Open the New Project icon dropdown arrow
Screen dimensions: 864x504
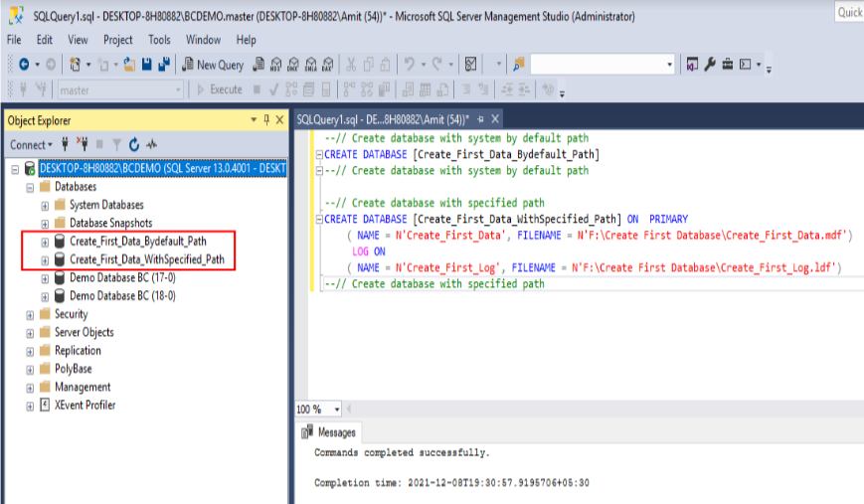(88, 65)
